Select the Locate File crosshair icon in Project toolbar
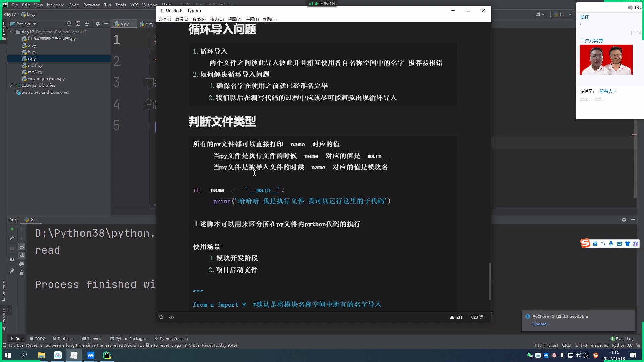This screenshot has height=362, width=644. [x=69, y=24]
